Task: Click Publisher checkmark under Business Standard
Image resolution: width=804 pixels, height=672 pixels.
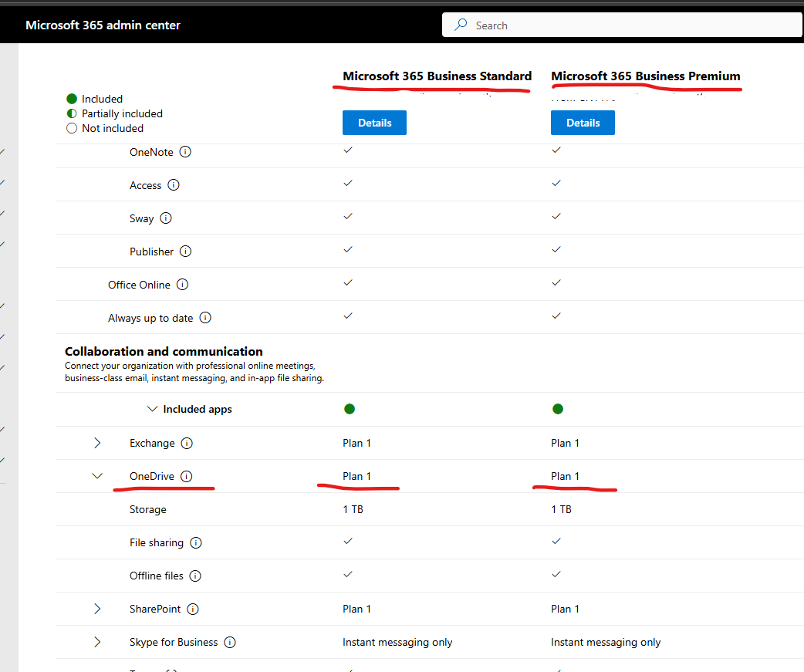Action: click(x=348, y=250)
